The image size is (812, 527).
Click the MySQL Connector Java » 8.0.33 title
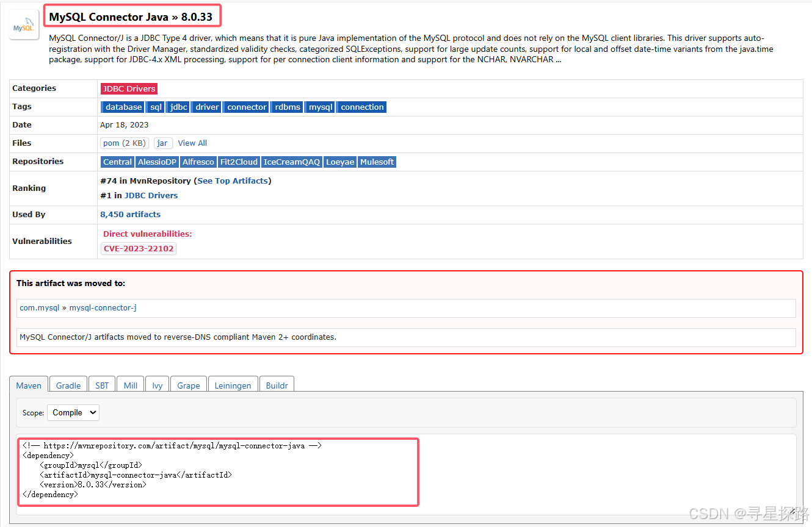pyautogui.click(x=131, y=17)
